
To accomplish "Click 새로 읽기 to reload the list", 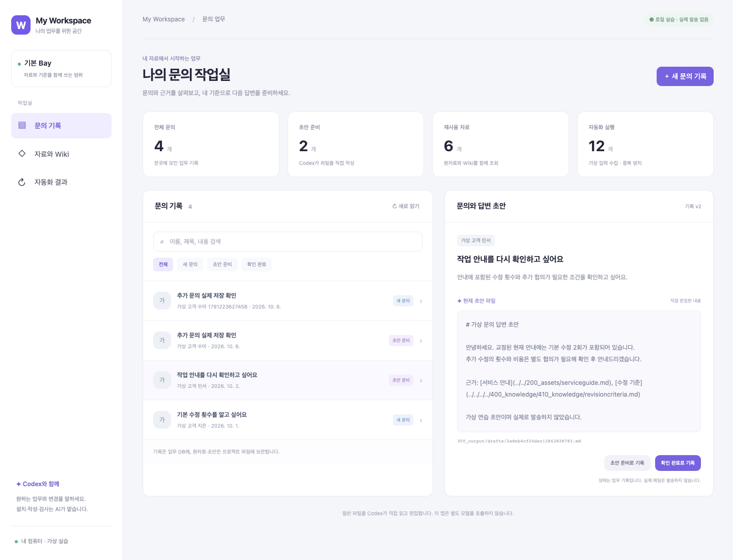I will (406, 206).
